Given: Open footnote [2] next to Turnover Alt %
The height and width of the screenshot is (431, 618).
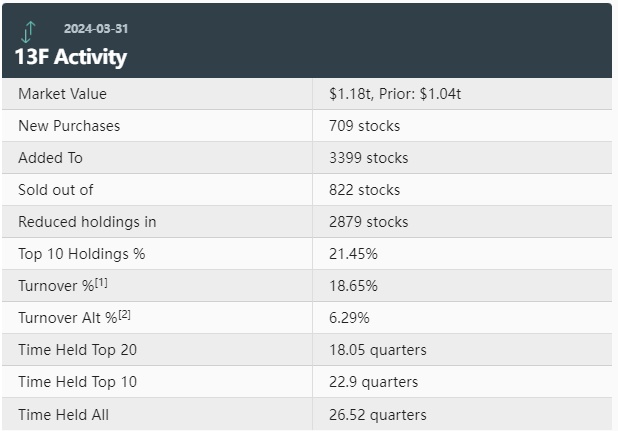Looking at the screenshot, I should pyautogui.click(x=124, y=315).
